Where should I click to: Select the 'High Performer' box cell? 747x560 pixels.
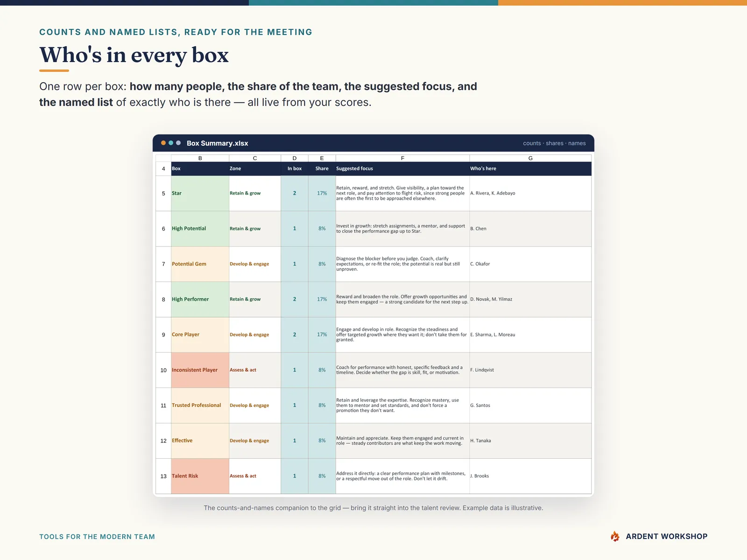pos(200,299)
